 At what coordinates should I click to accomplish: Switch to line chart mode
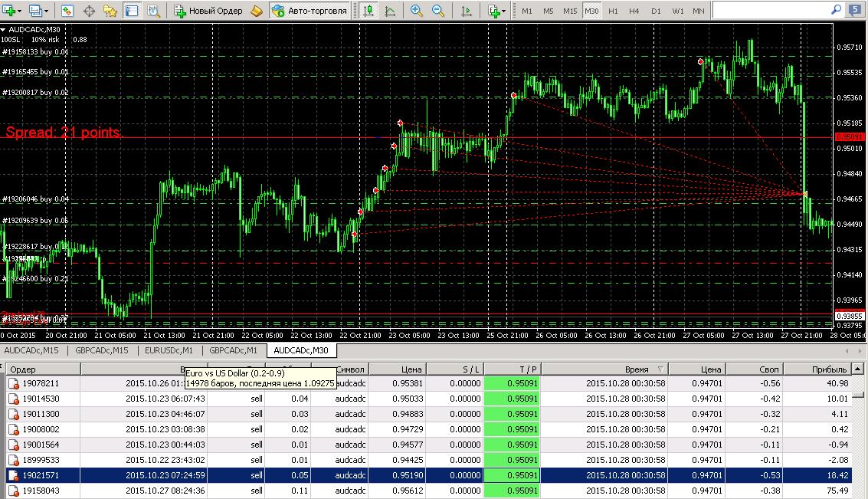click(x=390, y=10)
